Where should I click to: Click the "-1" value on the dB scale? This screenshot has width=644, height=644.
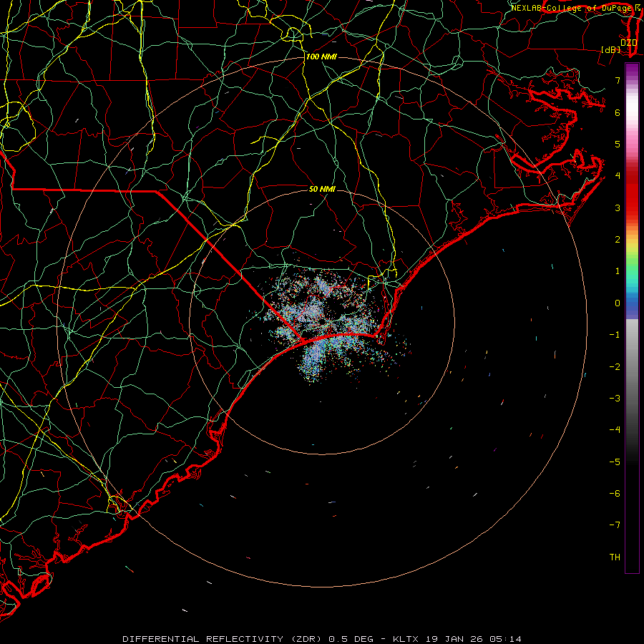tap(615, 335)
